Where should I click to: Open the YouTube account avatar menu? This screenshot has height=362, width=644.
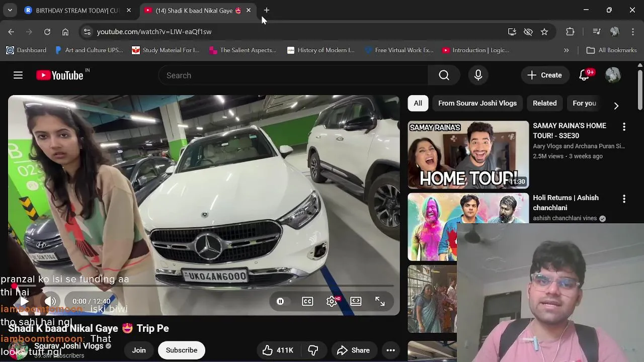pyautogui.click(x=613, y=75)
